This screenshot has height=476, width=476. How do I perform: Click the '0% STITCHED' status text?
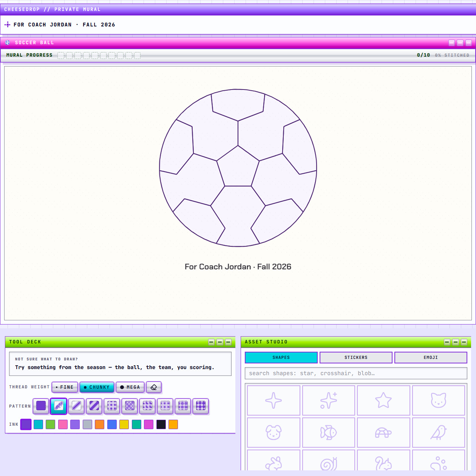[x=452, y=55]
